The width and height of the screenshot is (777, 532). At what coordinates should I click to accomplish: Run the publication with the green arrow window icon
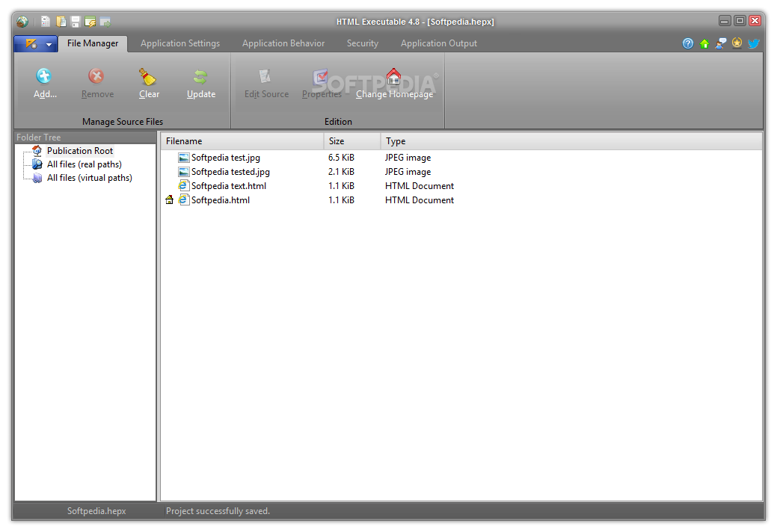click(105, 21)
